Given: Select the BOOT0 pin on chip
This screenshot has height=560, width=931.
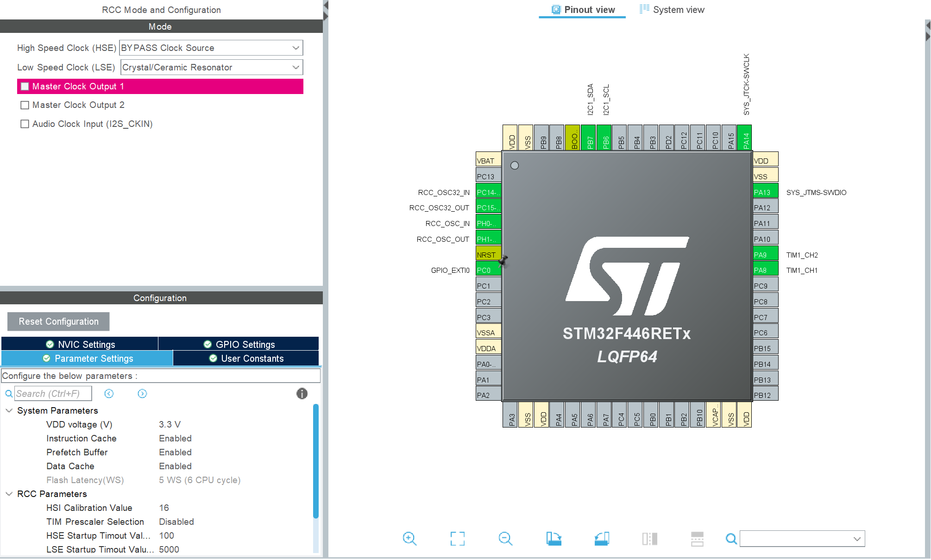Looking at the screenshot, I should click(572, 138).
